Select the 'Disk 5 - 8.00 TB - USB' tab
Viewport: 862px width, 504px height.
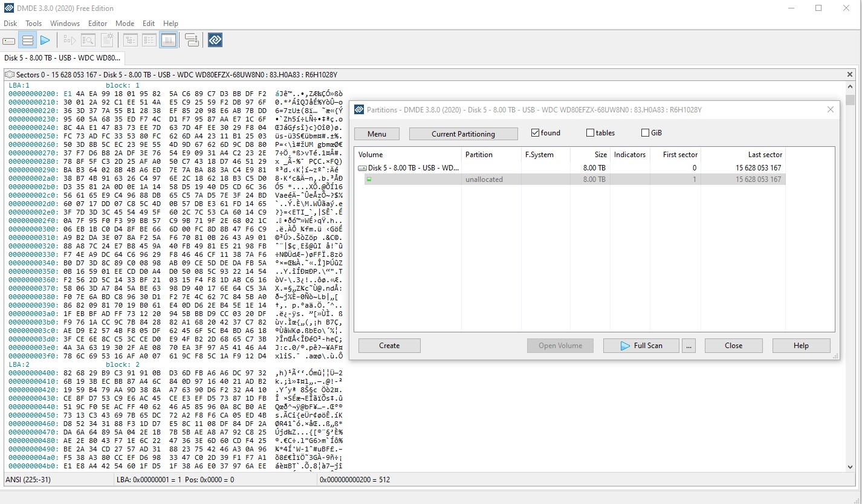click(62, 58)
